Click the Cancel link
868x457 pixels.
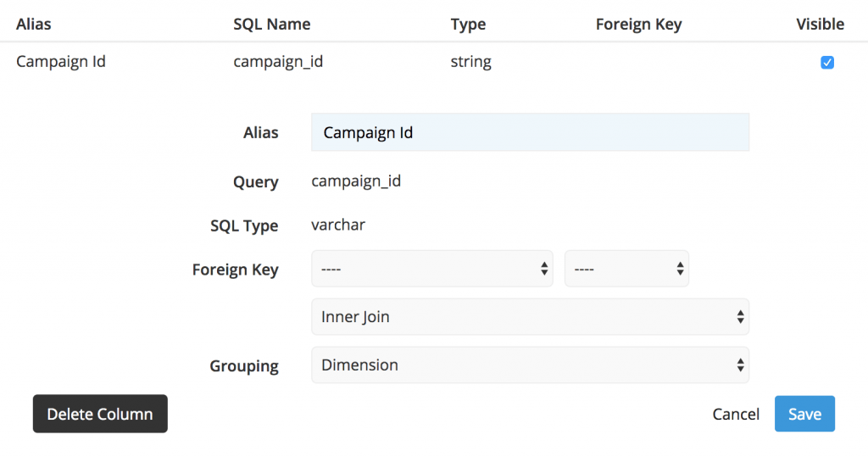tap(736, 415)
